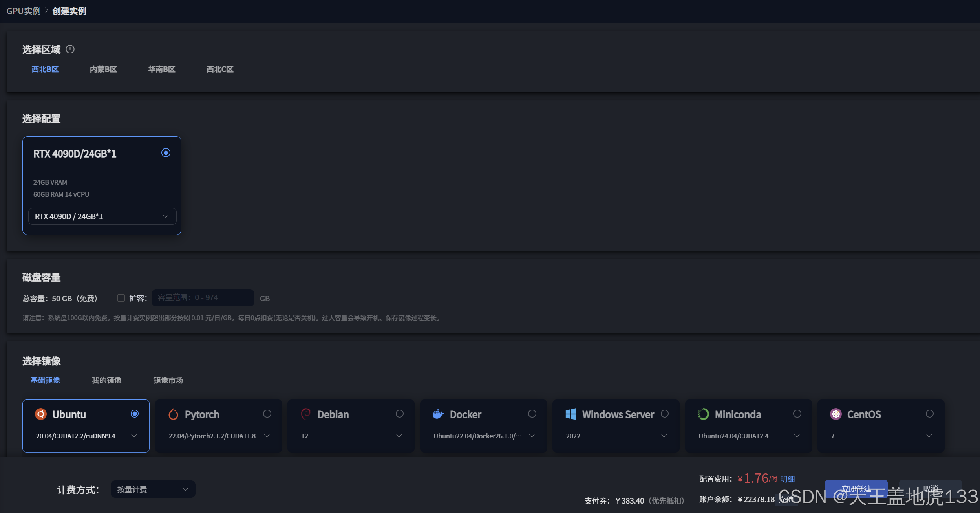980x513 pixels.
Task: Open the RTX 4090D / 24GB*1 dropdown
Action: (102, 216)
